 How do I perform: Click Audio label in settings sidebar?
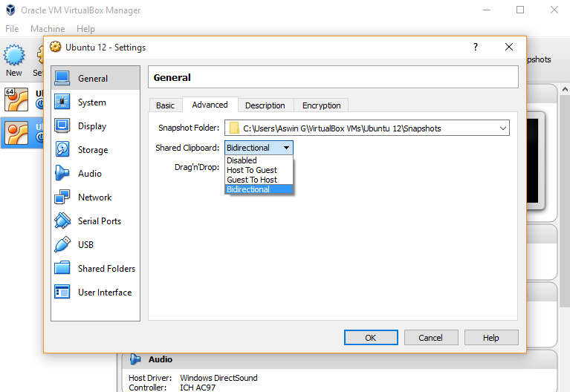pos(90,174)
